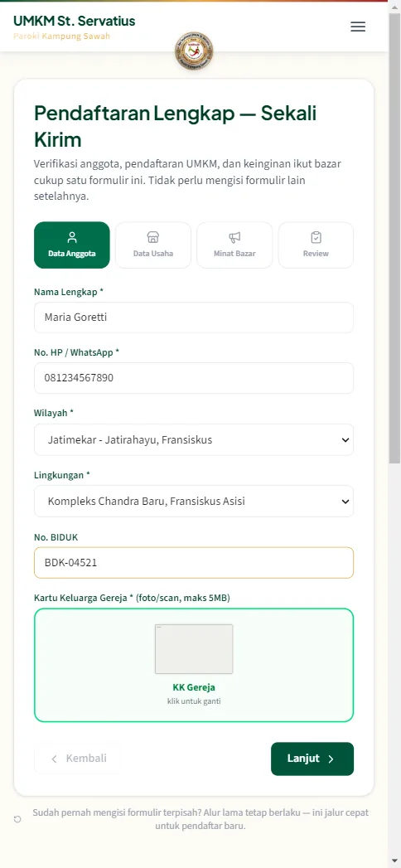Click the 'Sudah pernah mengisi formulir terpisah?' note

point(200,819)
